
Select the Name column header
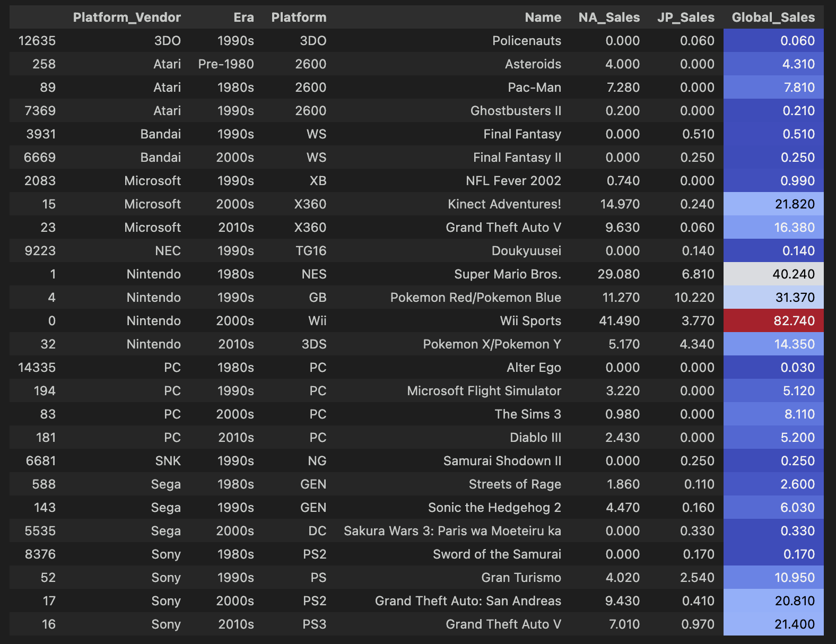click(x=543, y=18)
